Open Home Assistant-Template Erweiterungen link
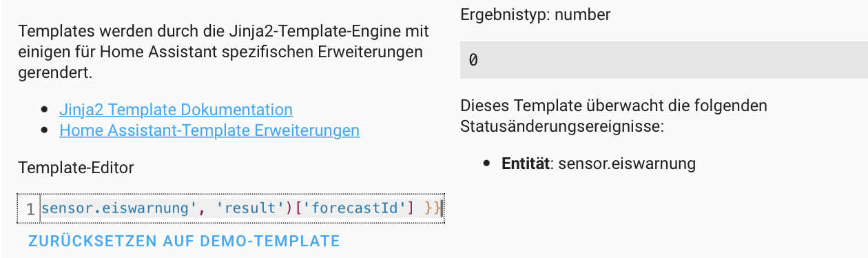This screenshot has height=258, width=868. (209, 130)
